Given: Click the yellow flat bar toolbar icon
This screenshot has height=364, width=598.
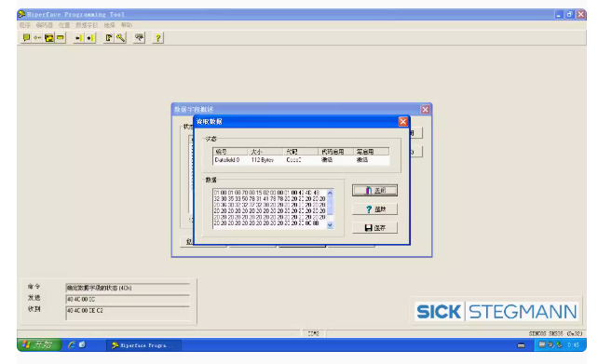Looking at the screenshot, I should [x=61, y=38].
